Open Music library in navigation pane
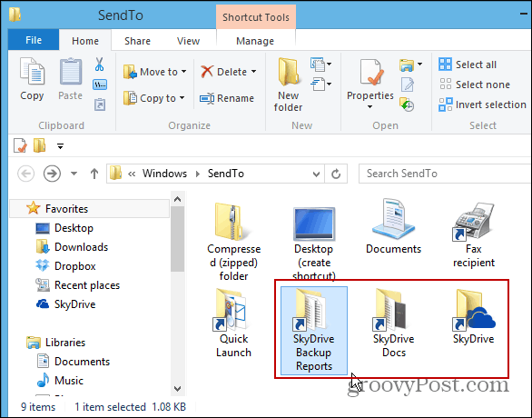532x418 pixels. pos(60,381)
